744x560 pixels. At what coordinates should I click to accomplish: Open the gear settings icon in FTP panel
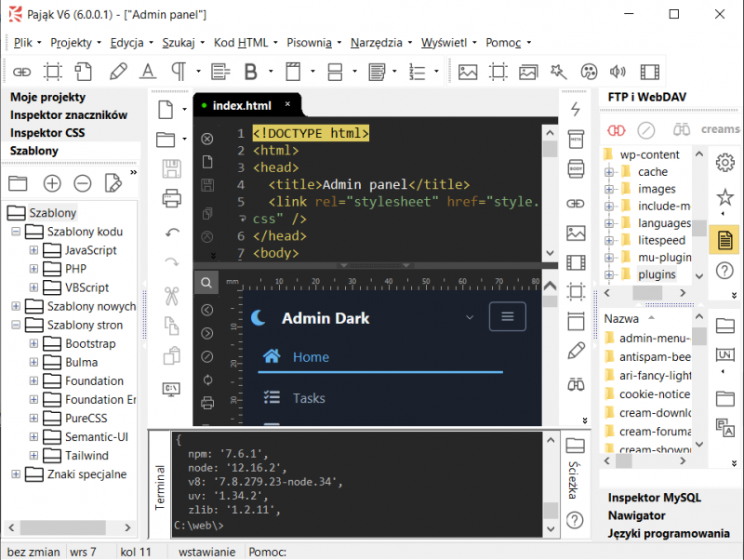pyautogui.click(x=724, y=163)
